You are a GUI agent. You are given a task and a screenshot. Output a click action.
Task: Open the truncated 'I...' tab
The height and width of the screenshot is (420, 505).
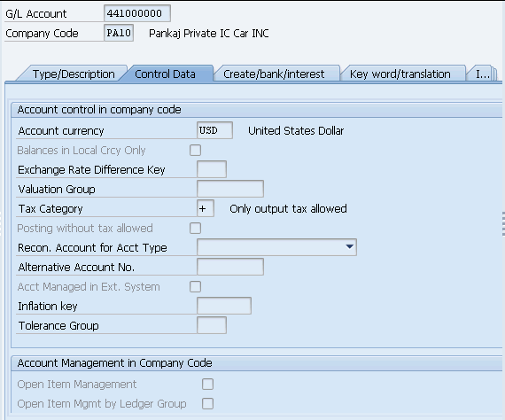coord(482,74)
